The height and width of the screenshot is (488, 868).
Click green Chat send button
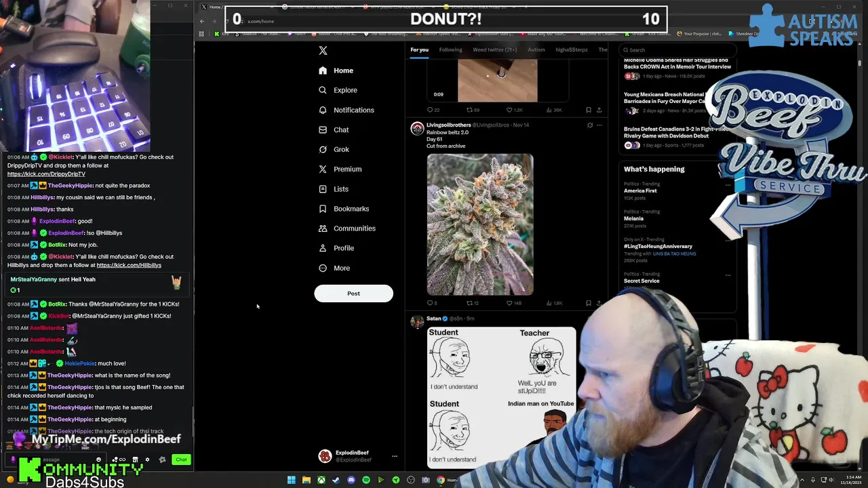click(x=181, y=460)
